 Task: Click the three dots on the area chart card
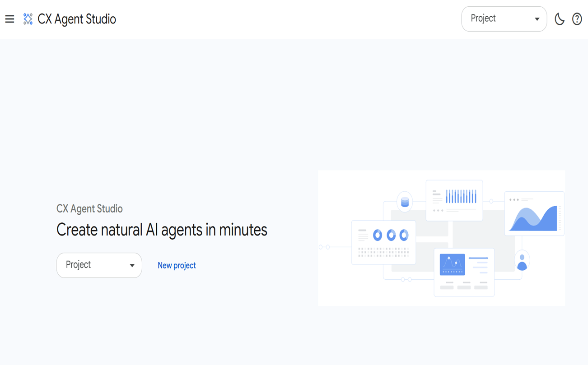pyautogui.click(x=514, y=199)
